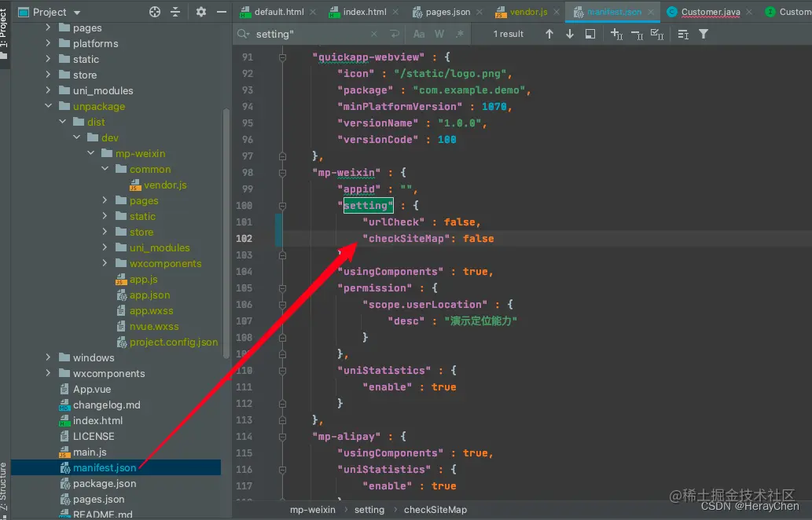Collapse the dev folder
Image resolution: width=812 pixels, height=520 pixels.
point(77,137)
